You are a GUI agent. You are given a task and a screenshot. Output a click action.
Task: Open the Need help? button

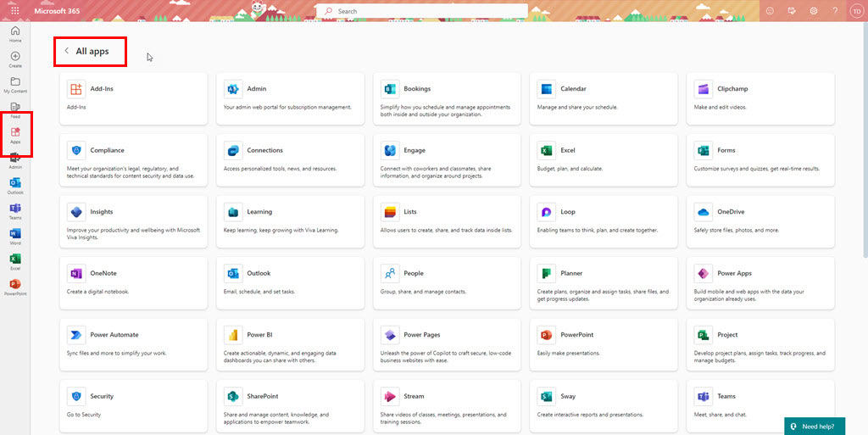click(815, 427)
